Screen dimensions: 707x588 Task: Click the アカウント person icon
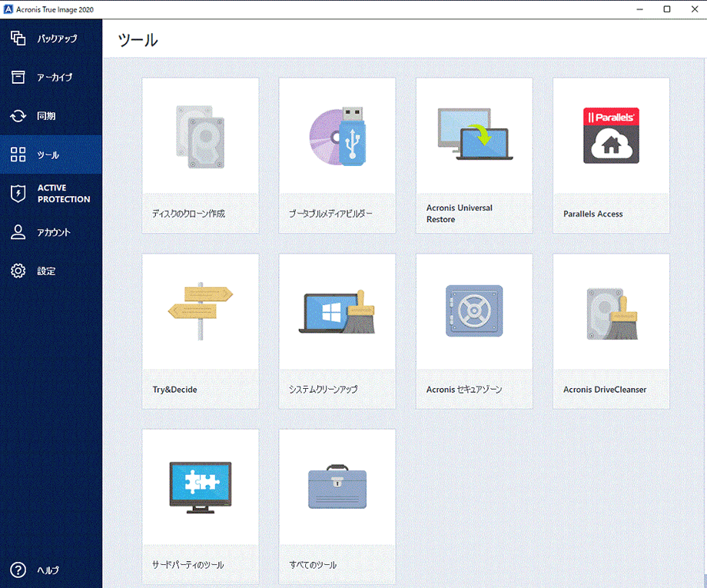click(18, 232)
